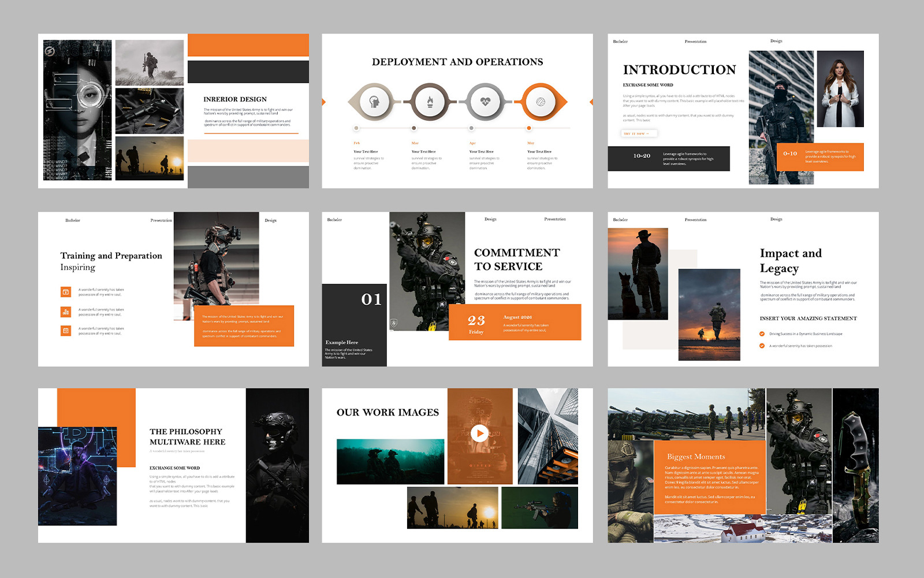Click the Presentation label atop Impact and Legacy
Screen dimensions: 924x578
[x=695, y=220]
